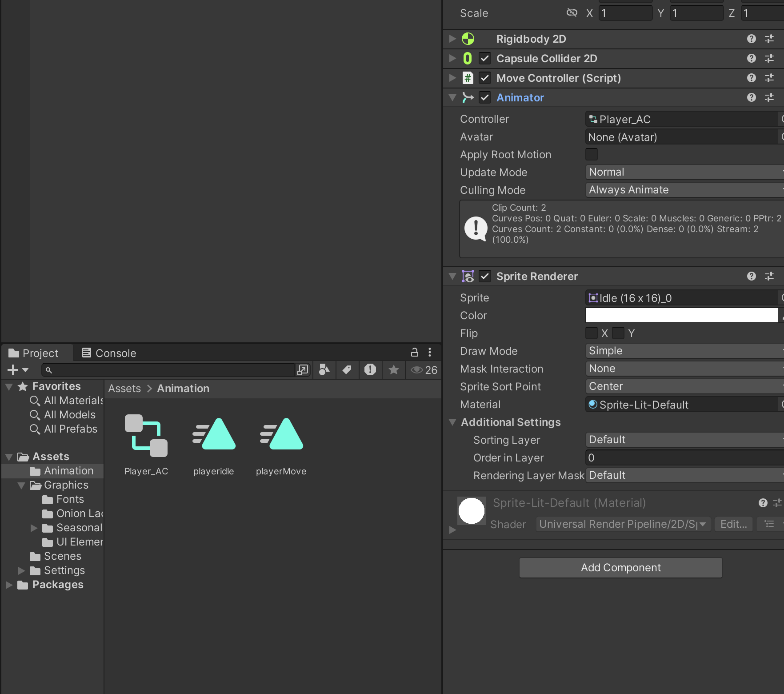Toggle Flip Y checkbox
784x694 pixels.
click(x=618, y=333)
